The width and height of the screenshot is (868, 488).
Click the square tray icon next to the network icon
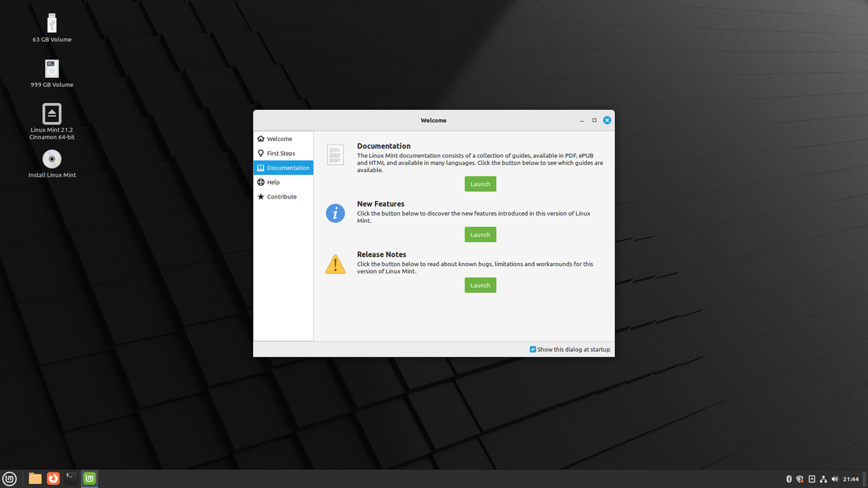tap(812, 479)
